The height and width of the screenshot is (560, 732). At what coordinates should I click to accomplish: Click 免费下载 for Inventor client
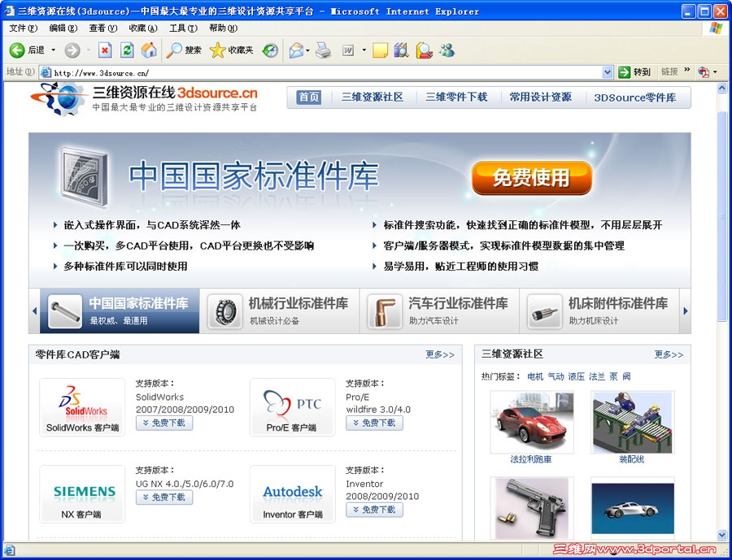[374, 510]
